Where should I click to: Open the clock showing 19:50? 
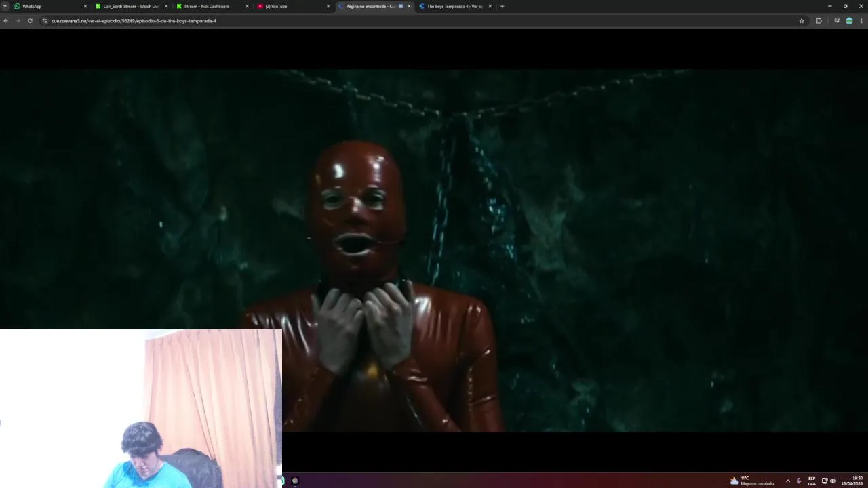coord(853,481)
